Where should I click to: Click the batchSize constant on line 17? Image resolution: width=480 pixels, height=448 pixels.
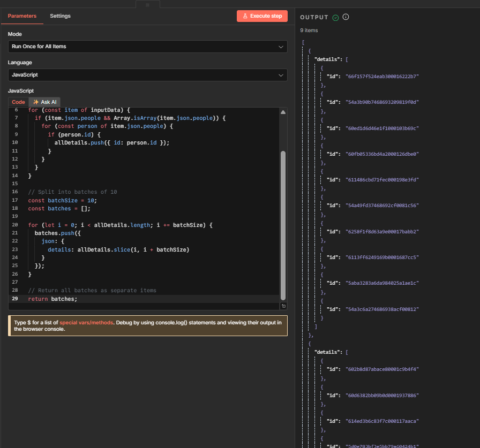point(63,200)
